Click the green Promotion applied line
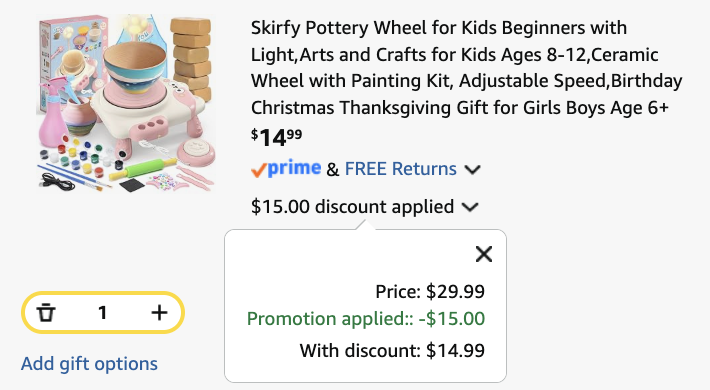This screenshot has width=710, height=390. tap(366, 319)
